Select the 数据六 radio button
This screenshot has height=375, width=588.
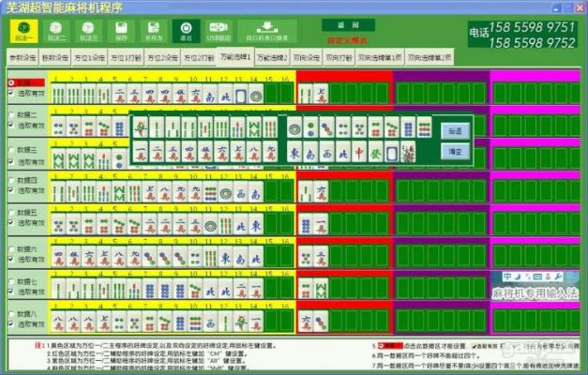tap(11, 249)
